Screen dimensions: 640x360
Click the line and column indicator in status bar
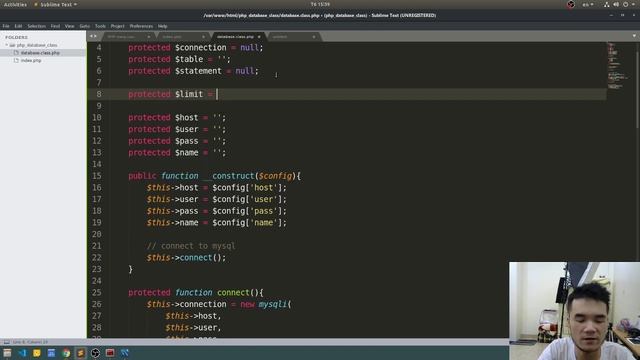click(30, 342)
